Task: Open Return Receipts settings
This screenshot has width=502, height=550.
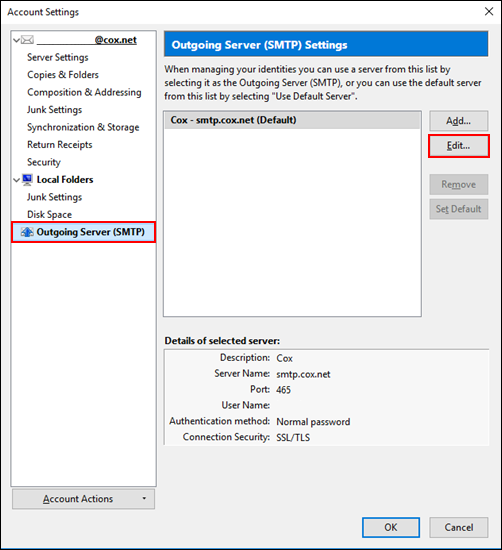Action: [60, 145]
